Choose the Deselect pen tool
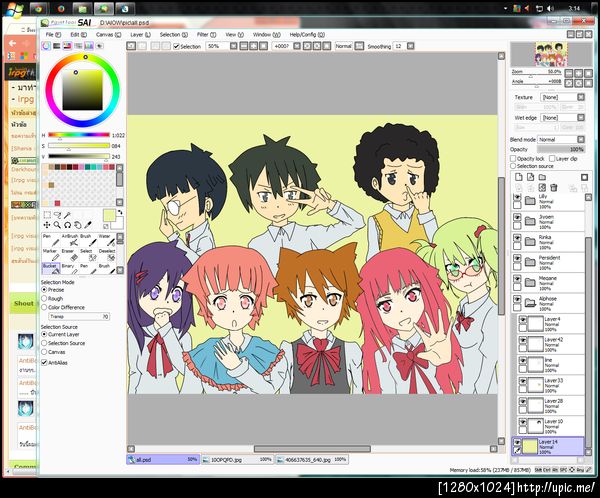The height and width of the screenshot is (498, 600). (106, 255)
